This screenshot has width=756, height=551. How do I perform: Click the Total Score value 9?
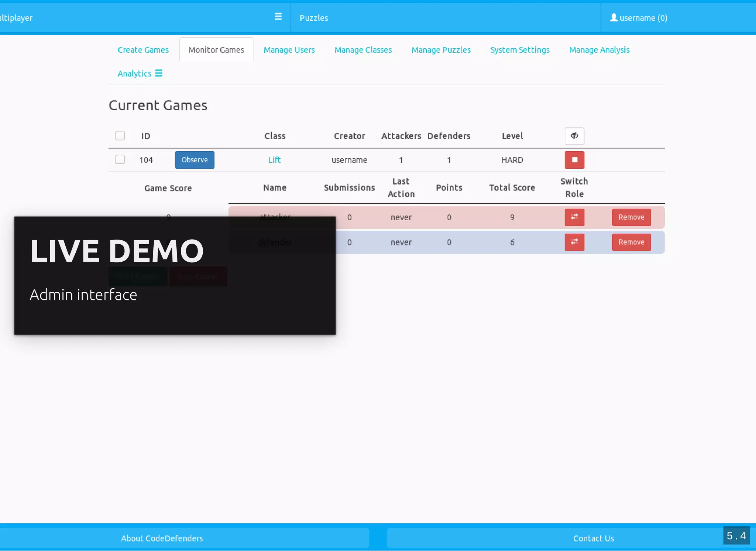click(512, 217)
